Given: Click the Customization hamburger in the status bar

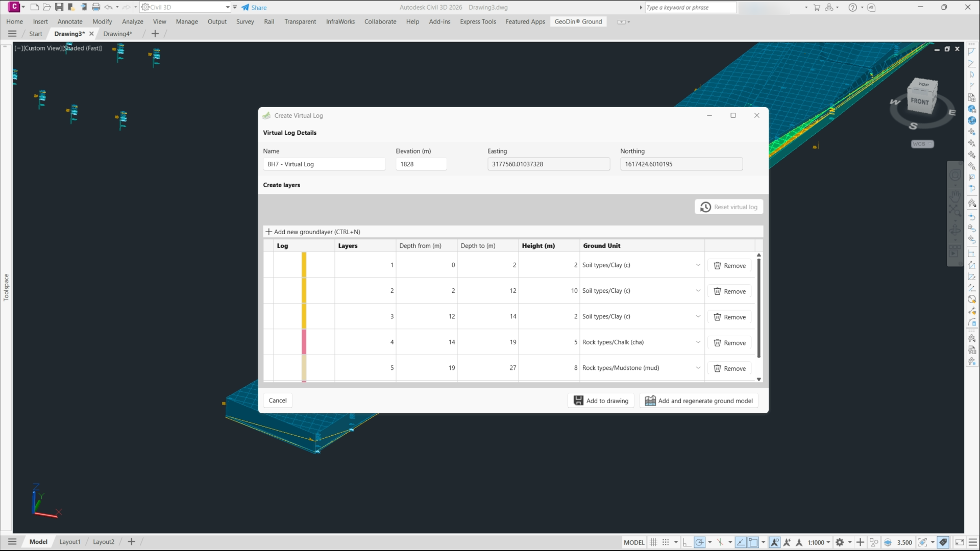Looking at the screenshot, I should 972,542.
